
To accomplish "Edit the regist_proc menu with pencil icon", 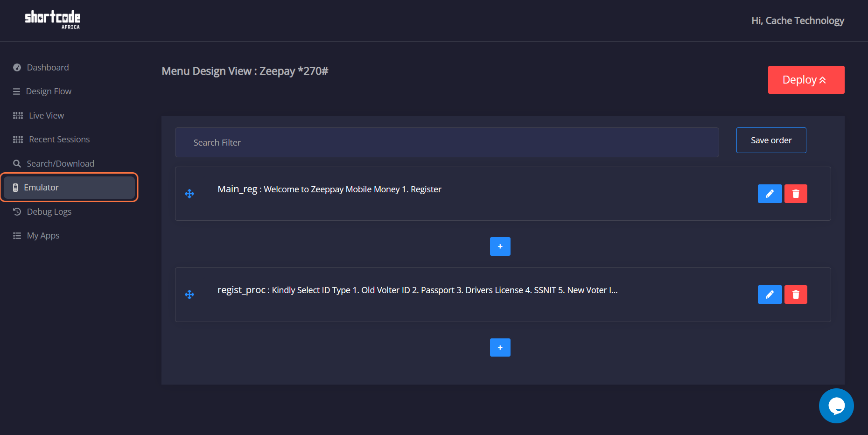I will (770, 295).
